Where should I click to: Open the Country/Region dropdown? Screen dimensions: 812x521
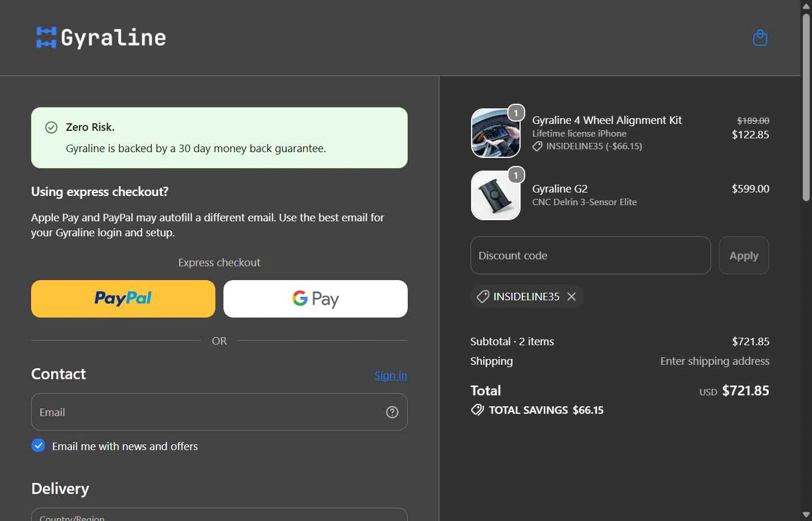tap(219, 515)
